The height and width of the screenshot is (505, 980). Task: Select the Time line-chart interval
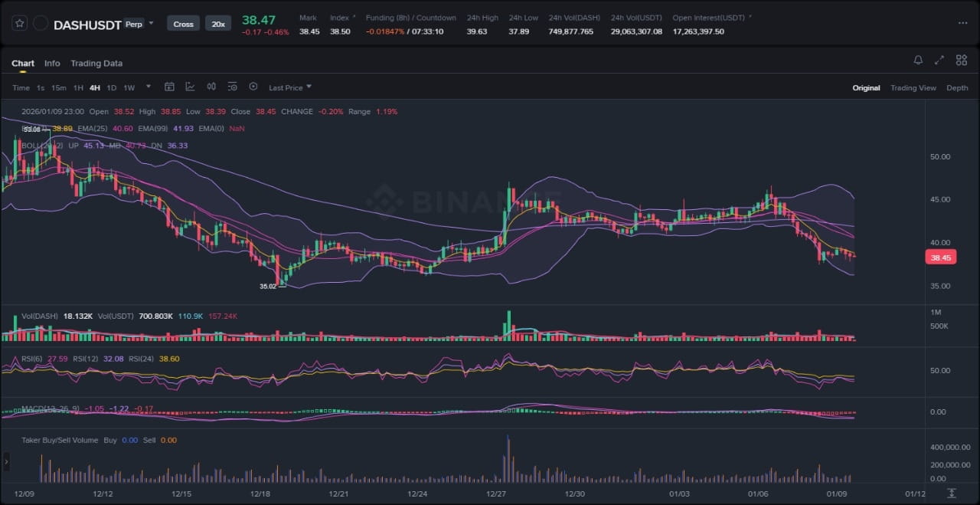[21, 87]
